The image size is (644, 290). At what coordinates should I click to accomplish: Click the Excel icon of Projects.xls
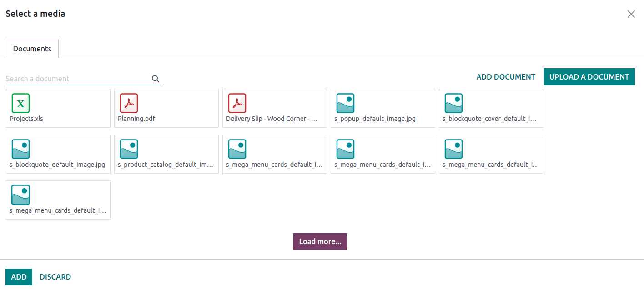click(x=20, y=103)
